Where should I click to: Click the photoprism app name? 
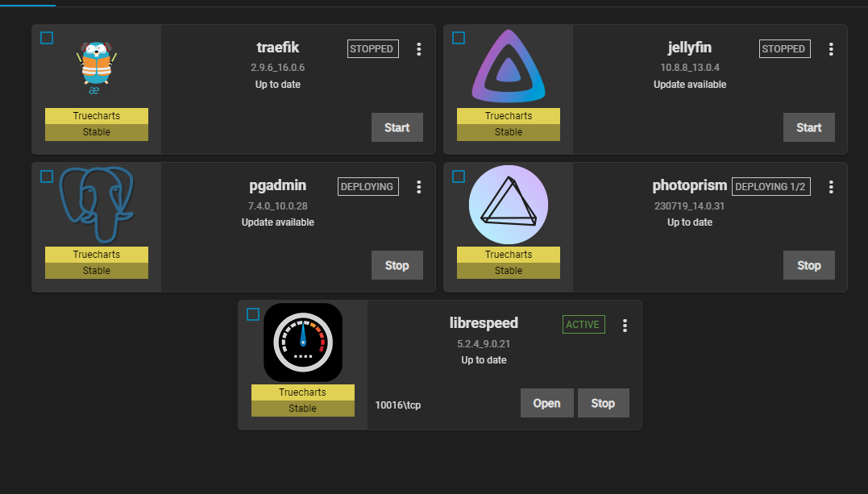[690, 186]
